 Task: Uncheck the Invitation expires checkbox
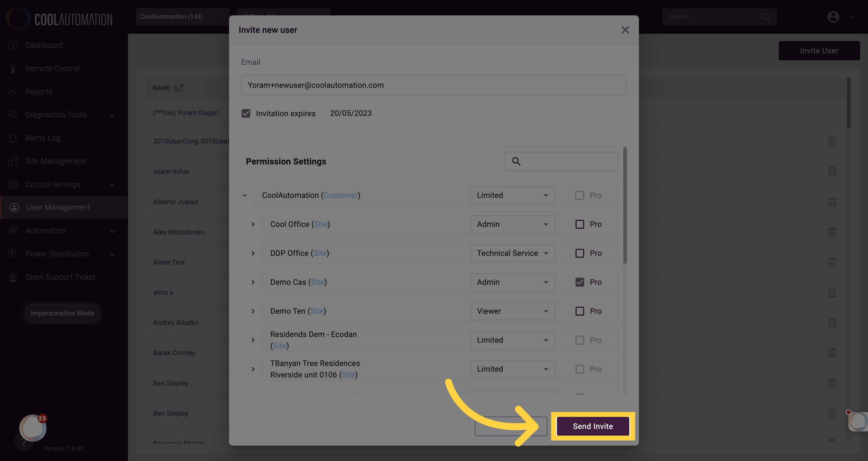click(x=246, y=113)
